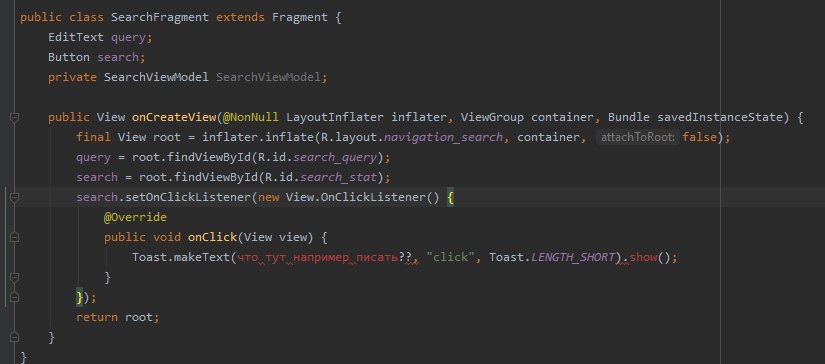Place cursor on SearchFragment class name
The image size is (825, 364).
pyautogui.click(x=159, y=17)
